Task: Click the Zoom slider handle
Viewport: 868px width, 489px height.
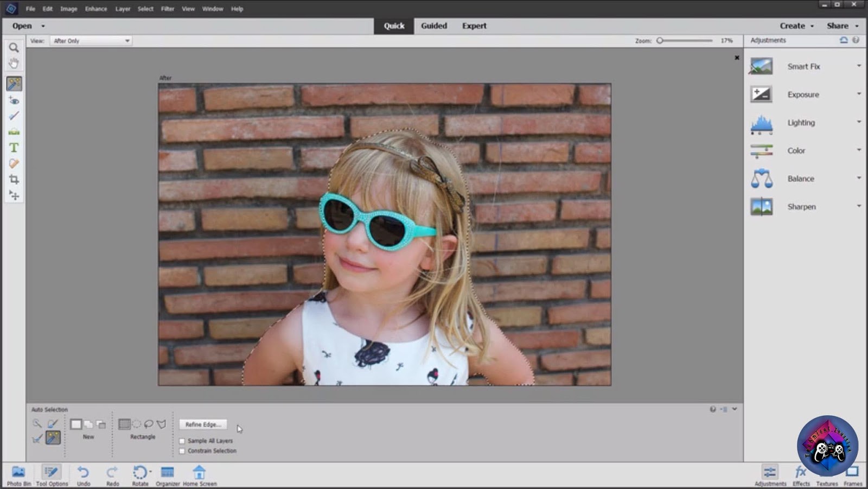Action: click(660, 41)
